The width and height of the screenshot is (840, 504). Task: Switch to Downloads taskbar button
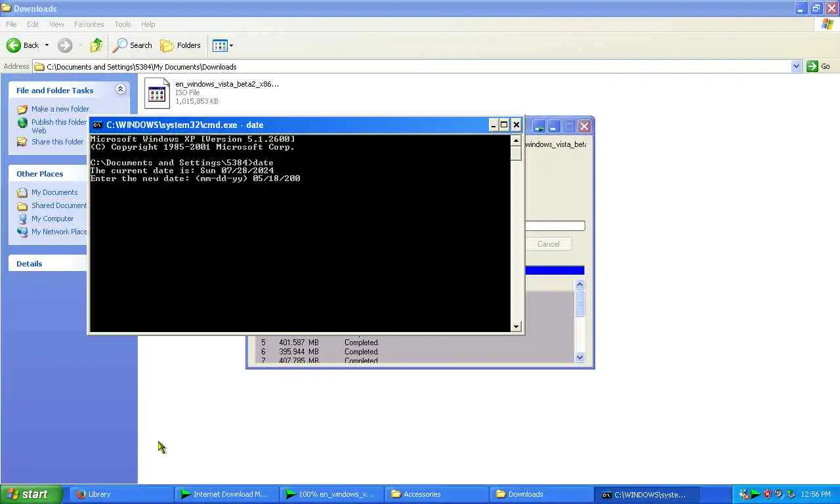pos(540,494)
